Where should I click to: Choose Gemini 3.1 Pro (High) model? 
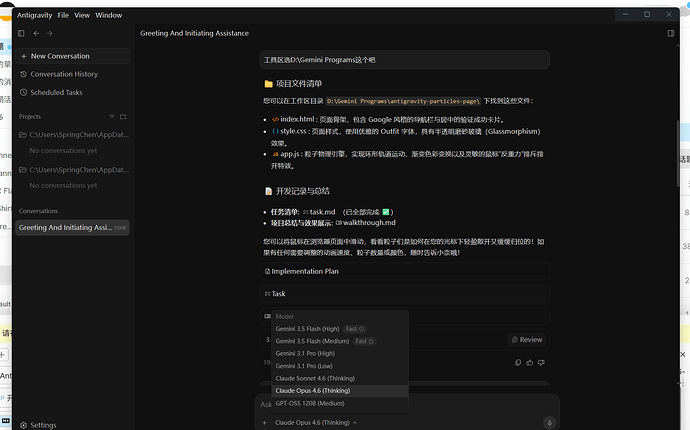pyautogui.click(x=340, y=353)
